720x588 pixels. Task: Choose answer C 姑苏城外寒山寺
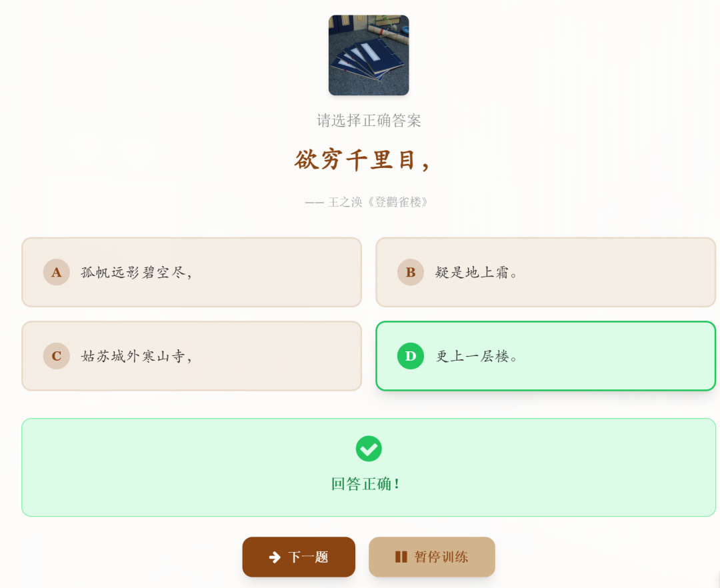coord(192,355)
